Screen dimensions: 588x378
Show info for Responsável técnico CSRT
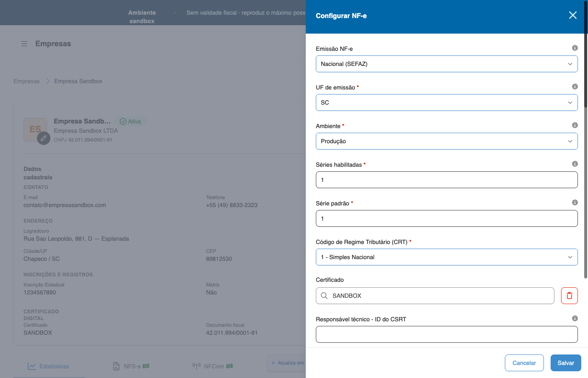pyautogui.click(x=575, y=318)
